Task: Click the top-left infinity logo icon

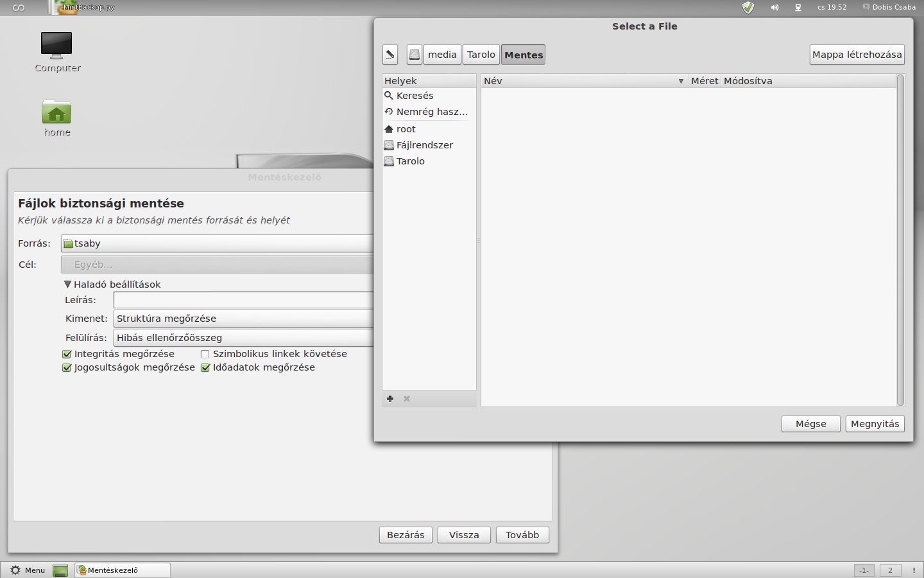Action: pos(19,8)
